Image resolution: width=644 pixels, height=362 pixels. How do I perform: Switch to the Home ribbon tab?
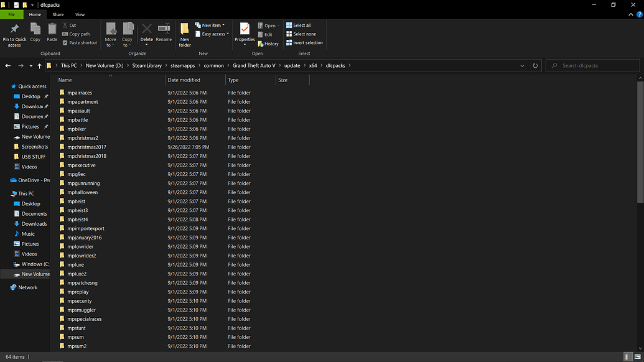click(35, 14)
